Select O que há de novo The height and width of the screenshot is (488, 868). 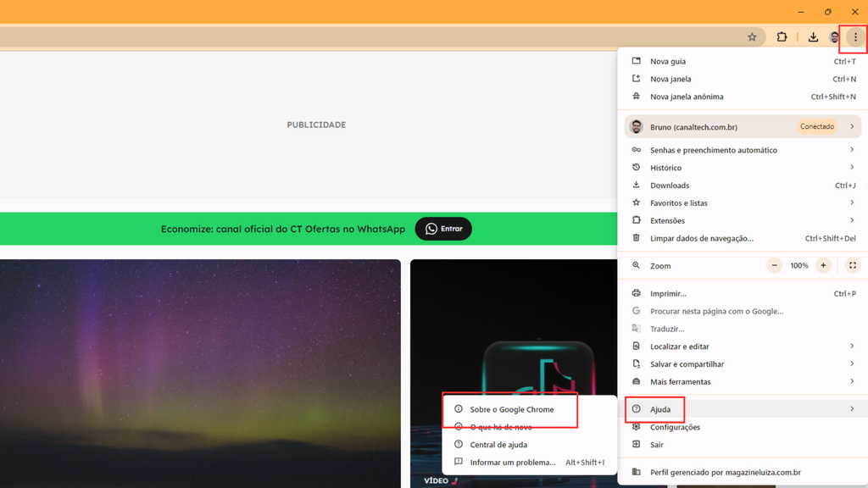pos(530,427)
